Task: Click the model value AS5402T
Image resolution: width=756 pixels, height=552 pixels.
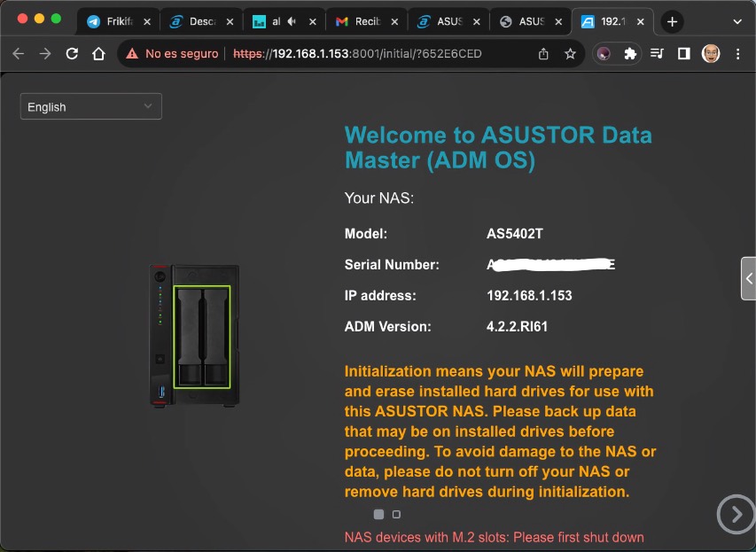Action: pos(514,234)
